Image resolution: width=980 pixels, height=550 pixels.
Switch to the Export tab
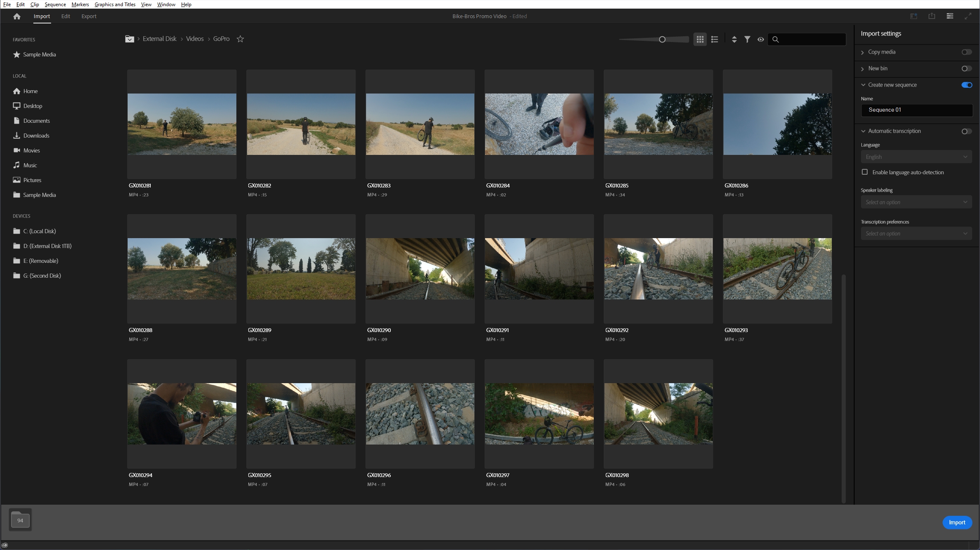(89, 16)
